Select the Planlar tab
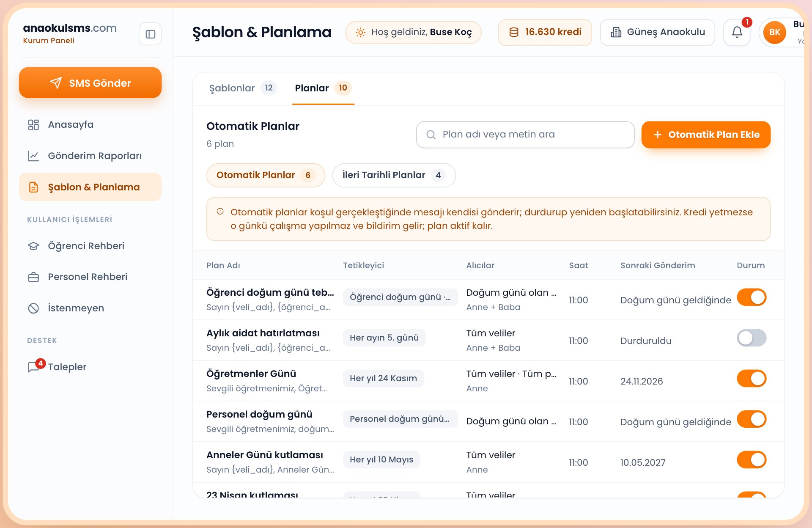Image resolution: width=812 pixels, height=528 pixels. 323,88
